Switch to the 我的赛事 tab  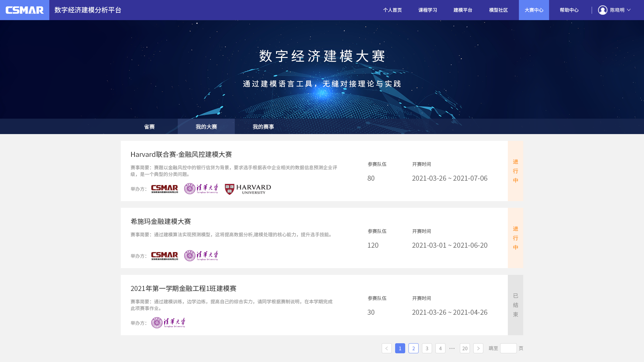[263, 127]
